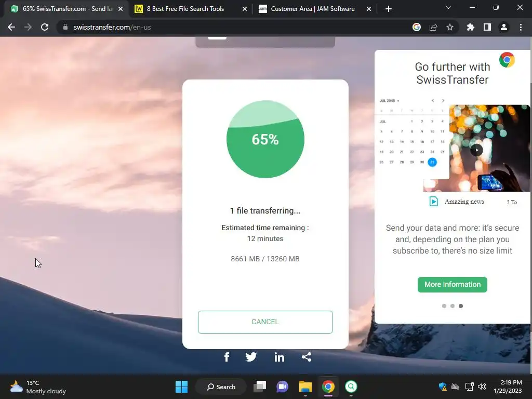Open File Explorer from taskbar
The width and height of the screenshot is (532, 399).
[305, 387]
